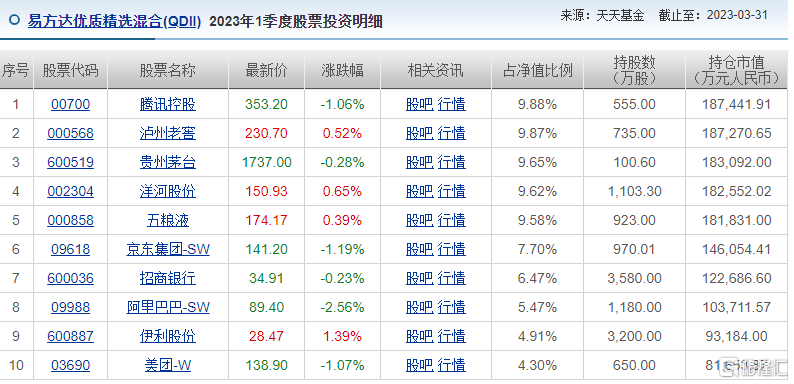The image size is (794, 384).
Task: Click the 最新价 column header
Action: click(266, 70)
